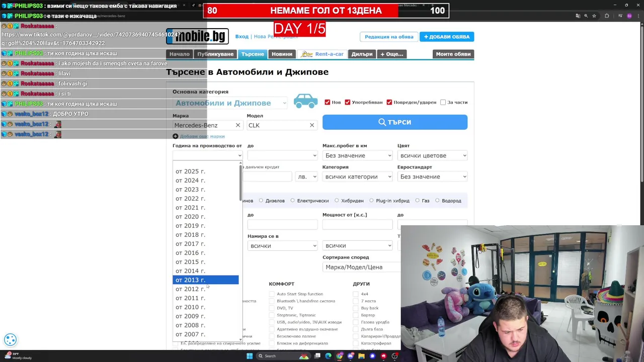
Task: Open the Новини tab
Action: pos(282,54)
